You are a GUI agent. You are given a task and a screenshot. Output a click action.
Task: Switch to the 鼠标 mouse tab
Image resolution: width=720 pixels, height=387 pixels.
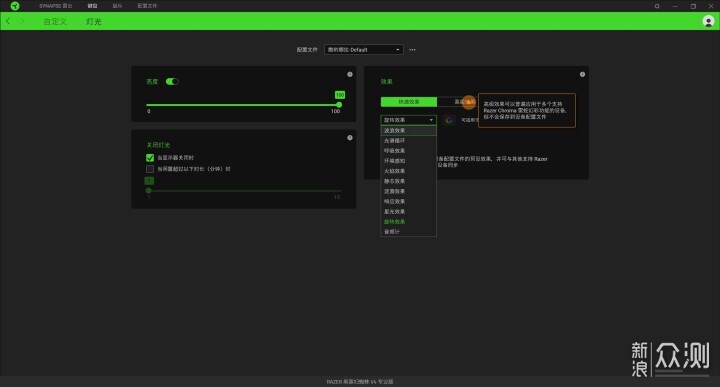click(117, 6)
